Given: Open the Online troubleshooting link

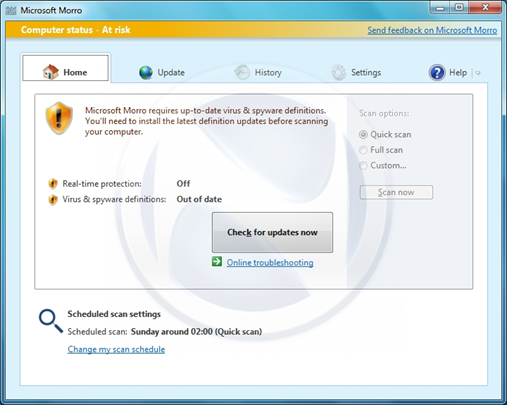Looking at the screenshot, I should (x=270, y=263).
